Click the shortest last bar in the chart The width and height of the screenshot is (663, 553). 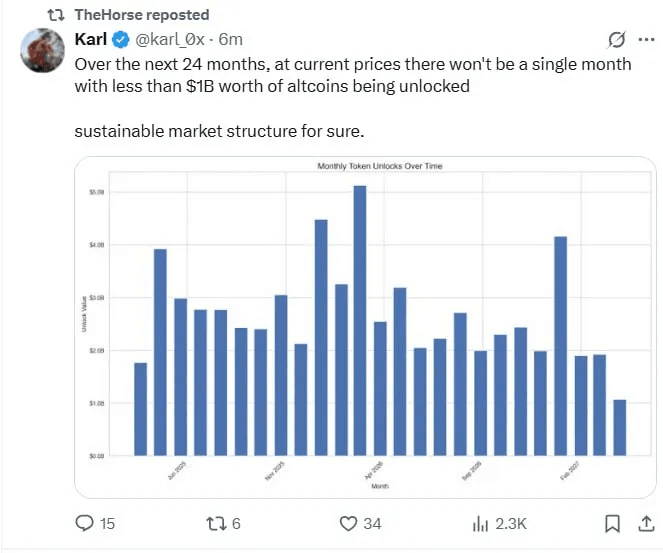(x=619, y=428)
